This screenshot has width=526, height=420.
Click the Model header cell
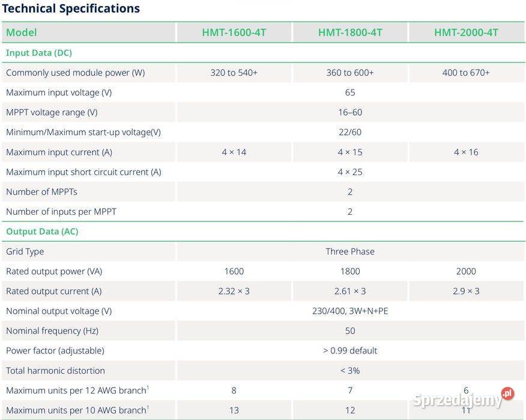tap(22, 32)
